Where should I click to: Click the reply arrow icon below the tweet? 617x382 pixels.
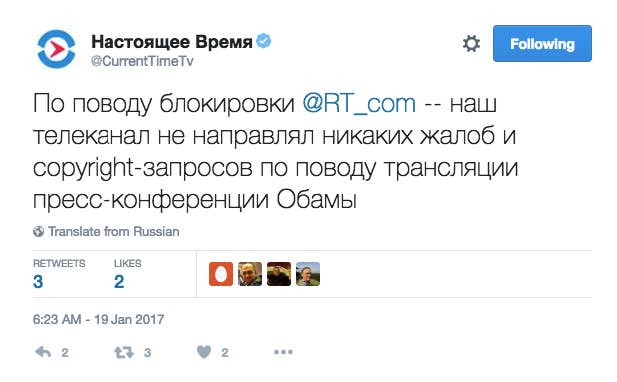(x=43, y=352)
